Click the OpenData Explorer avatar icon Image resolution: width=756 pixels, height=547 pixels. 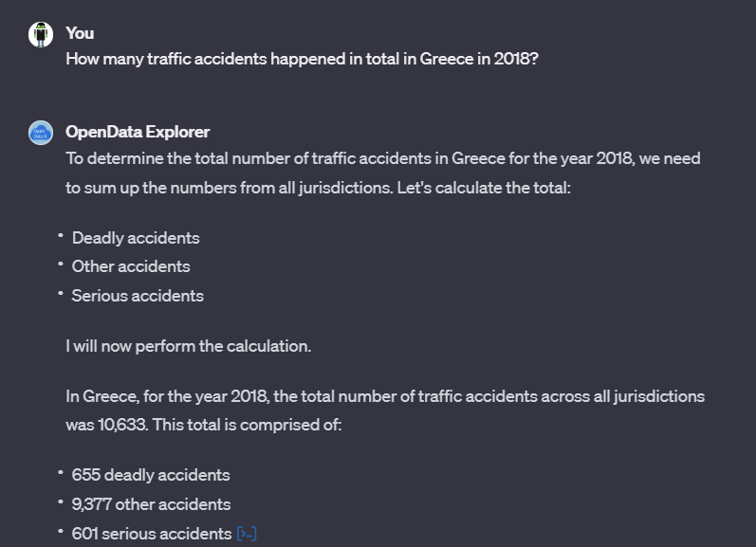(41, 133)
